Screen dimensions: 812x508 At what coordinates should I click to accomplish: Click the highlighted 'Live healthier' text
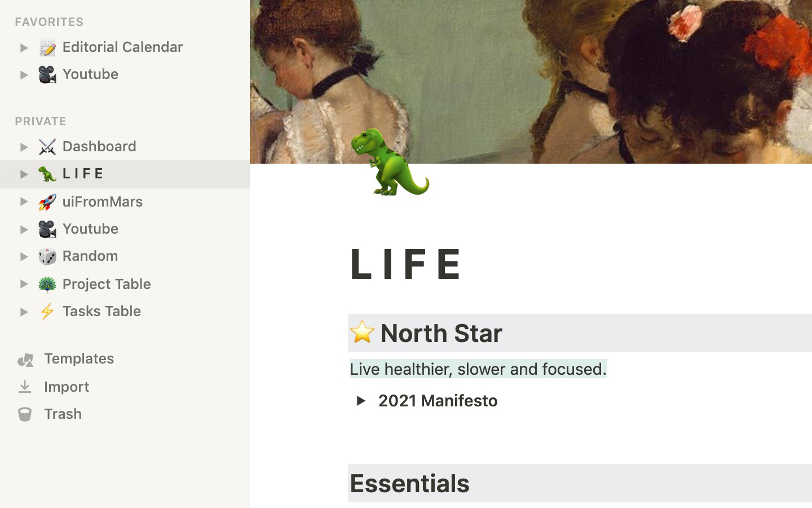click(x=478, y=369)
